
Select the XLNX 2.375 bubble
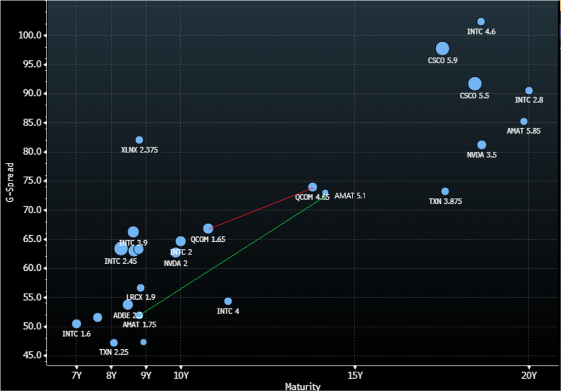(139, 140)
